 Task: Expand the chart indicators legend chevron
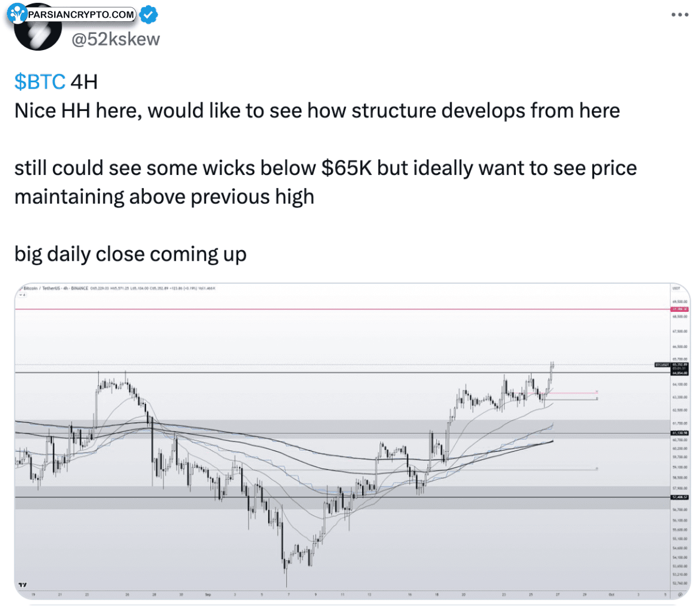coord(22,295)
